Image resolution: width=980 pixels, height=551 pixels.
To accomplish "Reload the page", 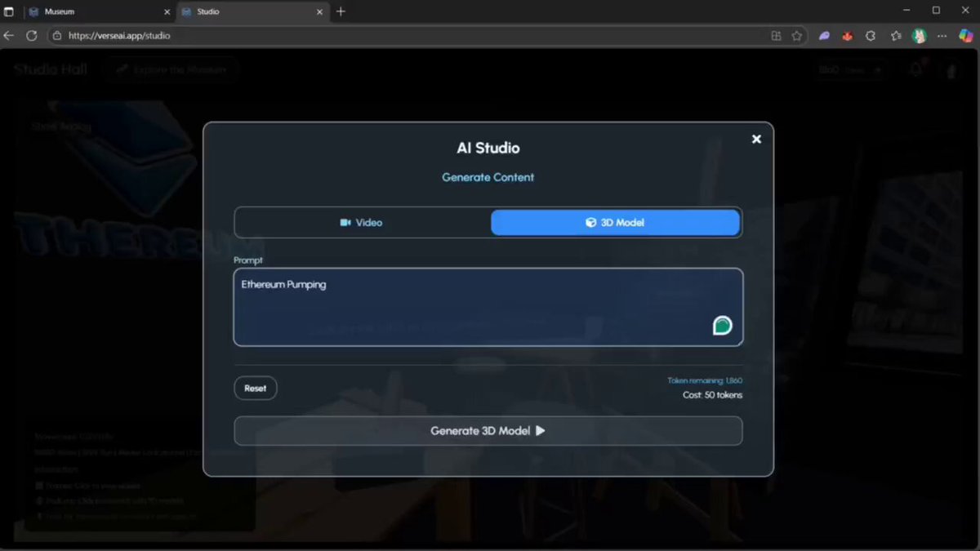I will (x=32, y=36).
